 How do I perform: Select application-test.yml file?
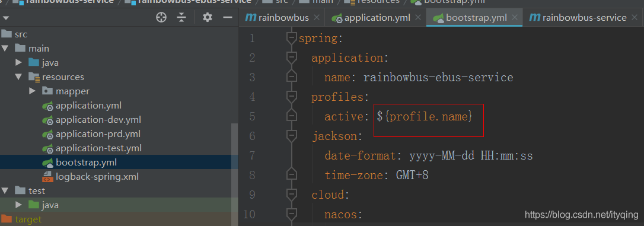coord(98,148)
